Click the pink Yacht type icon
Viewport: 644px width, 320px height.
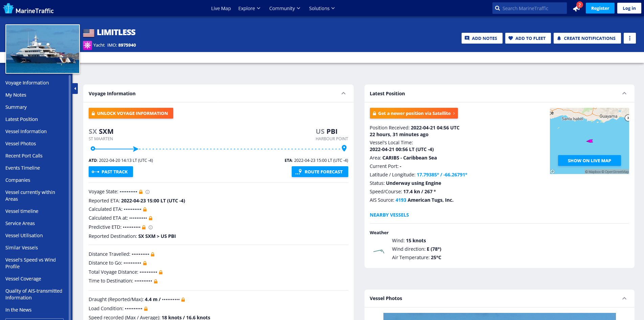87,45
